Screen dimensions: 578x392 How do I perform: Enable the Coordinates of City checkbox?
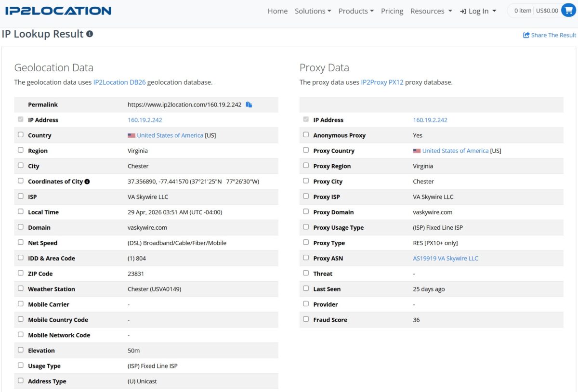click(x=21, y=181)
